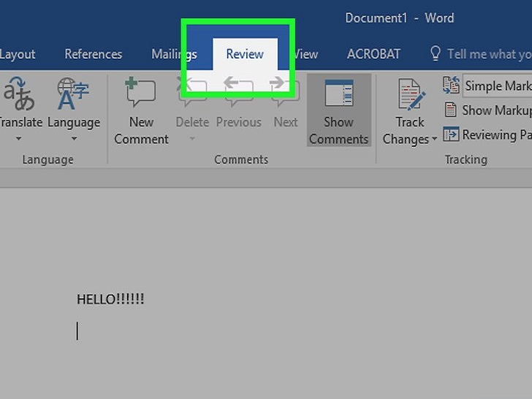This screenshot has width=532, height=399.
Task: Switch to the Layout tab
Action: pyautogui.click(x=18, y=54)
